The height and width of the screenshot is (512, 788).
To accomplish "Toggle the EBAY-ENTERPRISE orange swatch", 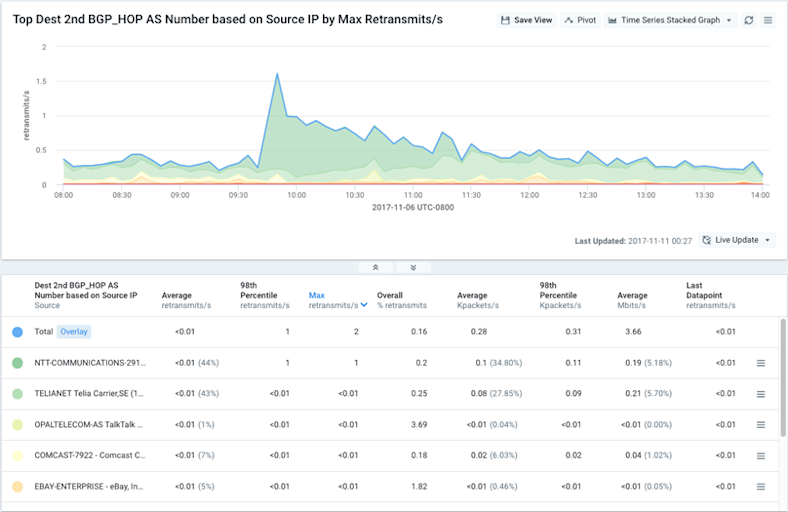I will click(18, 486).
